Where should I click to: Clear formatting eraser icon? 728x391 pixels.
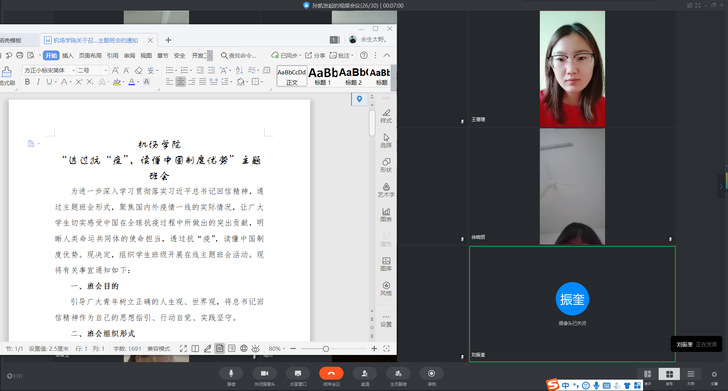tap(138, 70)
